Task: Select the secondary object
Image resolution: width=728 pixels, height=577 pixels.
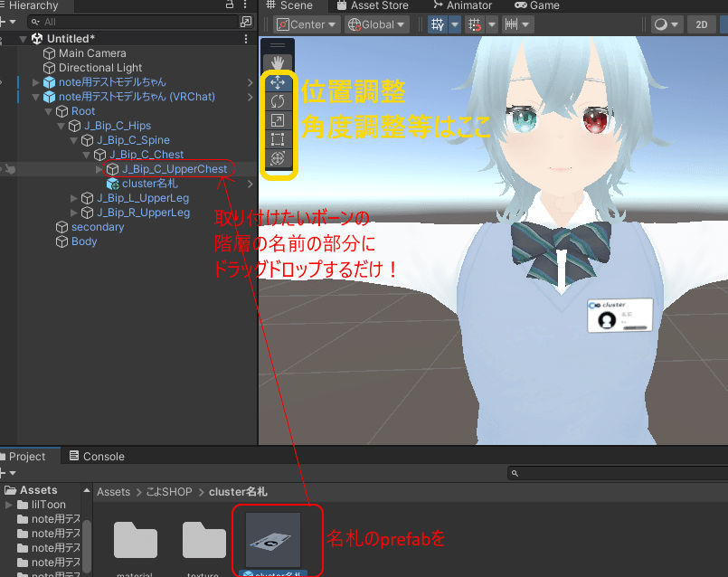Action: point(97,227)
